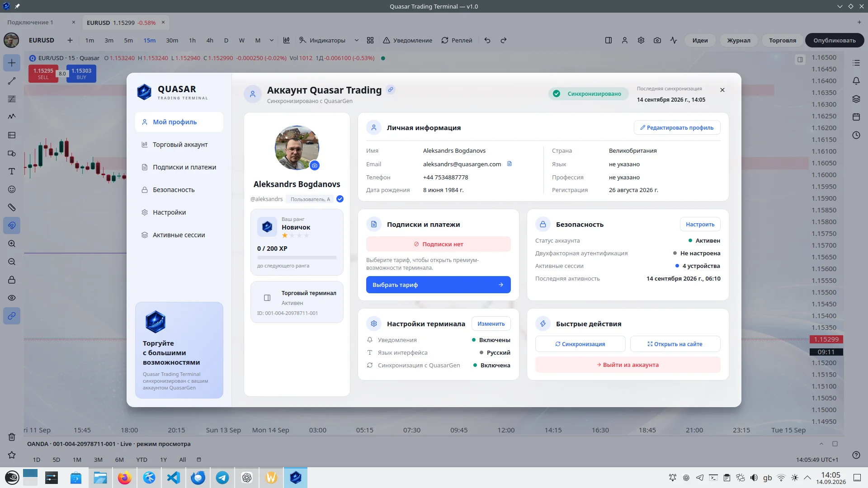Click the Выйти из аккаунта button
This screenshot has height=488, width=868.
tap(627, 365)
